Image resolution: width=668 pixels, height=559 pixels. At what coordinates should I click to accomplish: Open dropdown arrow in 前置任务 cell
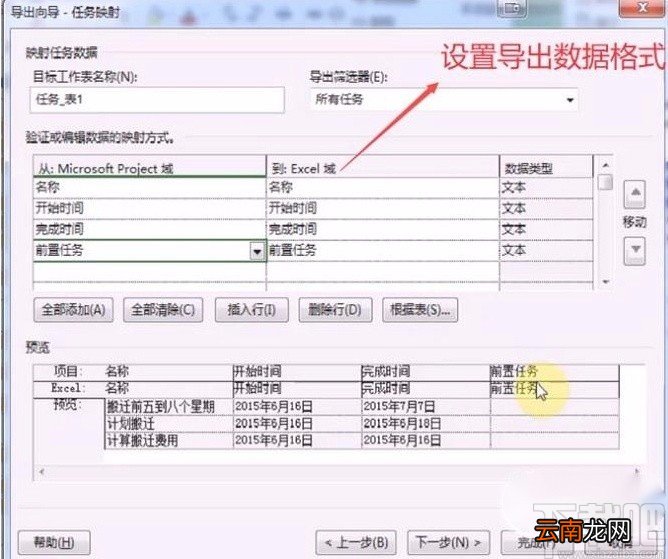pyautogui.click(x=257, y=251)
